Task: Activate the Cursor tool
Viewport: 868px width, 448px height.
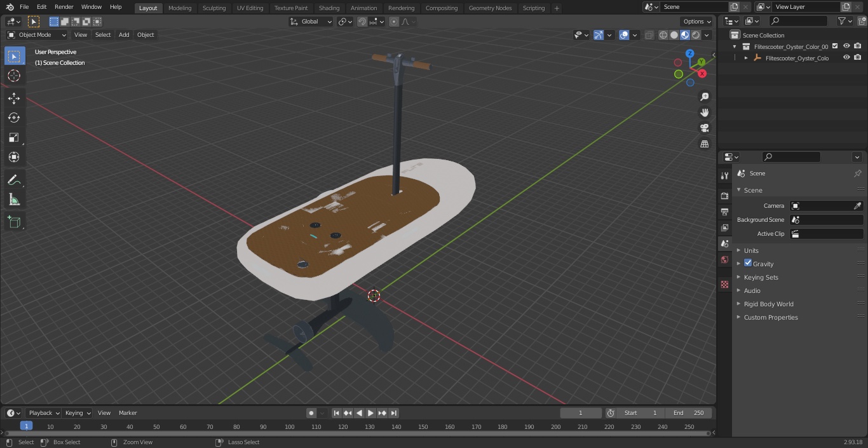Action: click(x=14, y=76)
